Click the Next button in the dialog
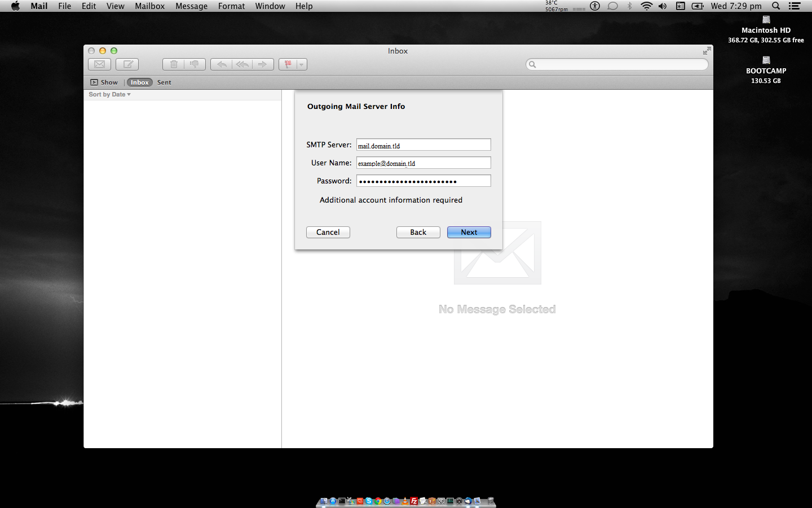The width and height of the screenshot is (812, 508). pos(469,232)
